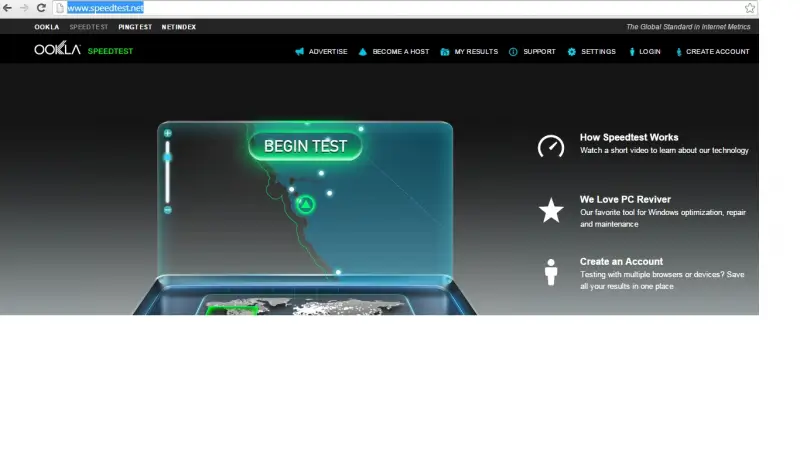
Task: Click 'Our favorite tool for Windows' text
Action: 663,218
